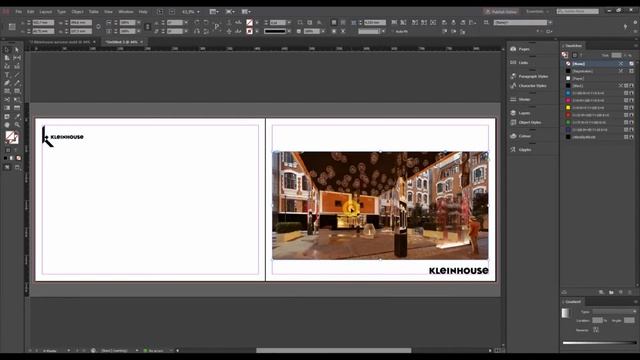Select the Type tool

click(x=7, y=75)
